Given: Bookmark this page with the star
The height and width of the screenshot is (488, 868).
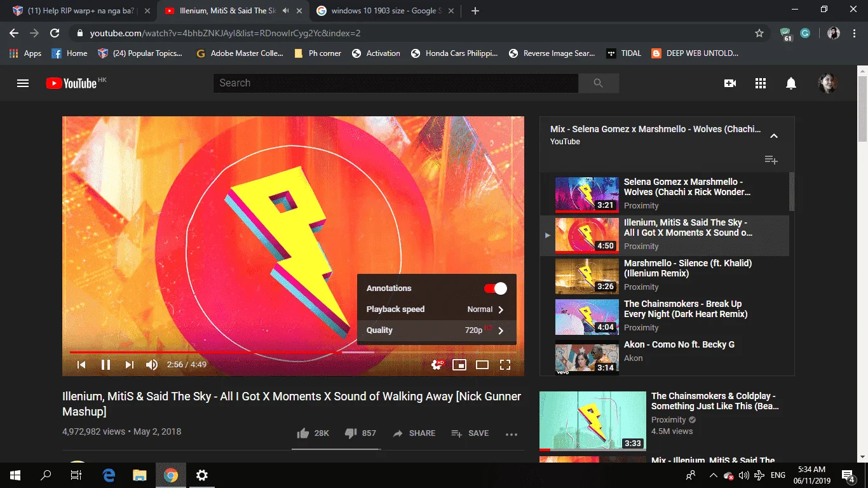Looking at the screenshot, I should [x=759, y=33].
